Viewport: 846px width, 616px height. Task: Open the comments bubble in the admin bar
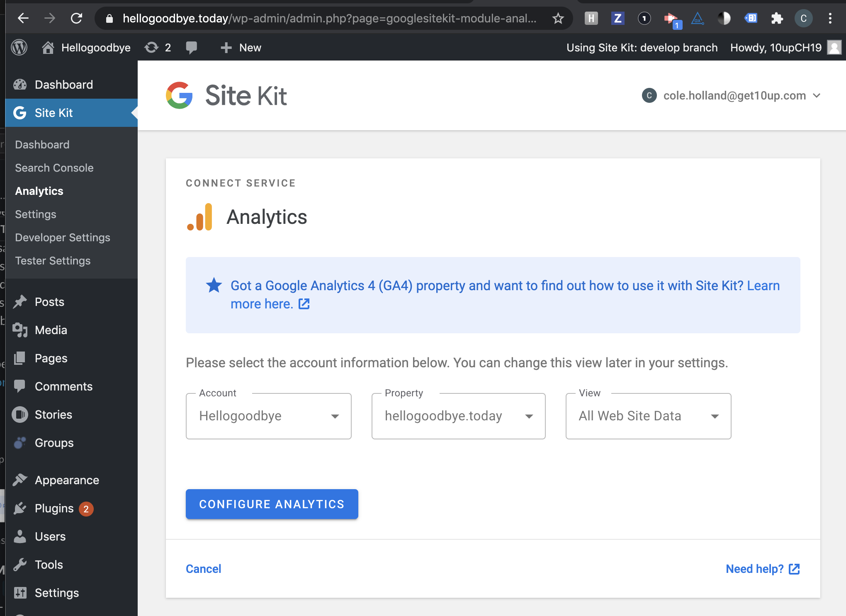pos(192,47)
